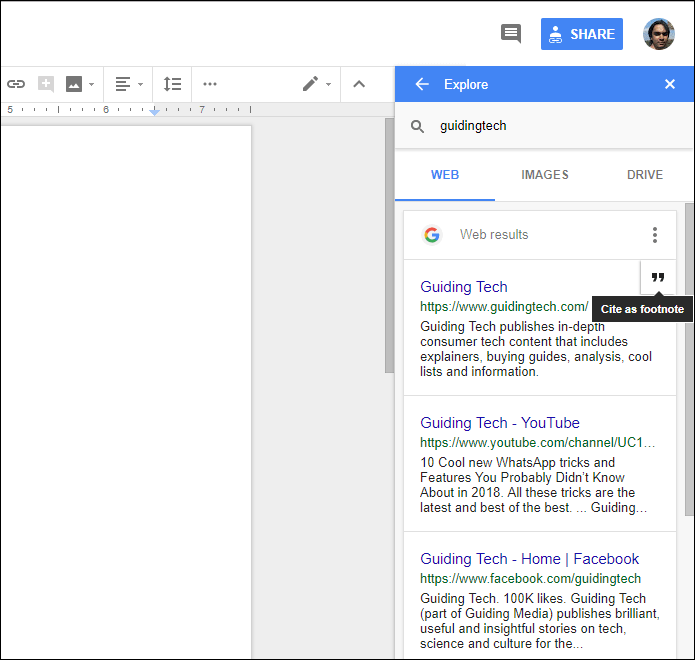The image size is (695, 660).
Task: Click the insert link icon
Action: pos(16,84)
